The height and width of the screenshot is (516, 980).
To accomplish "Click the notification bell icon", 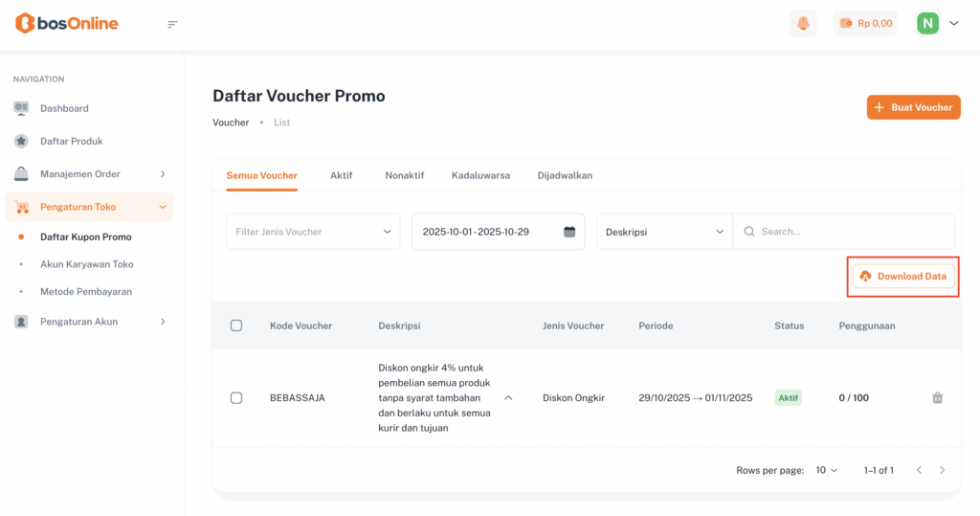I will (x=803, y=24).
